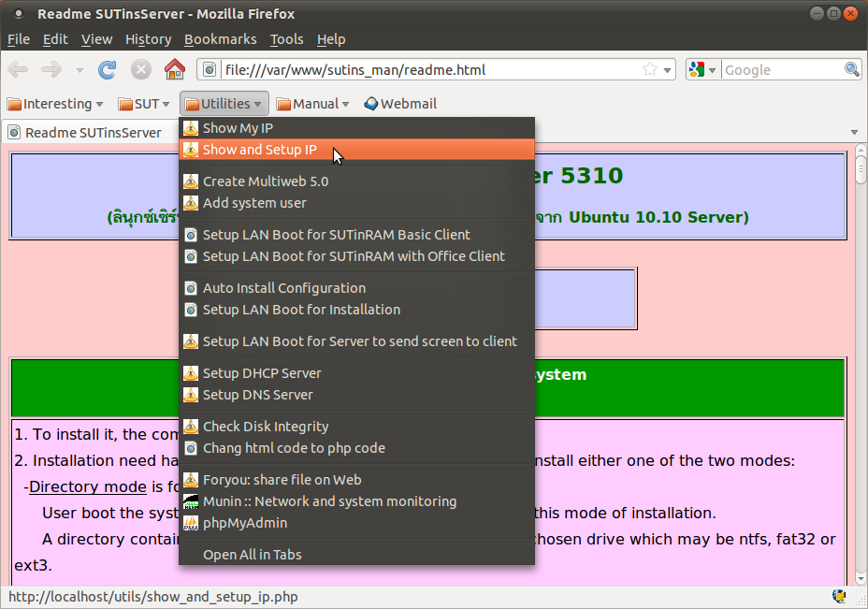The width and height of the screenshot is (868, 609).
Task: Open the File menu
Action: click(x=19, y=39)
